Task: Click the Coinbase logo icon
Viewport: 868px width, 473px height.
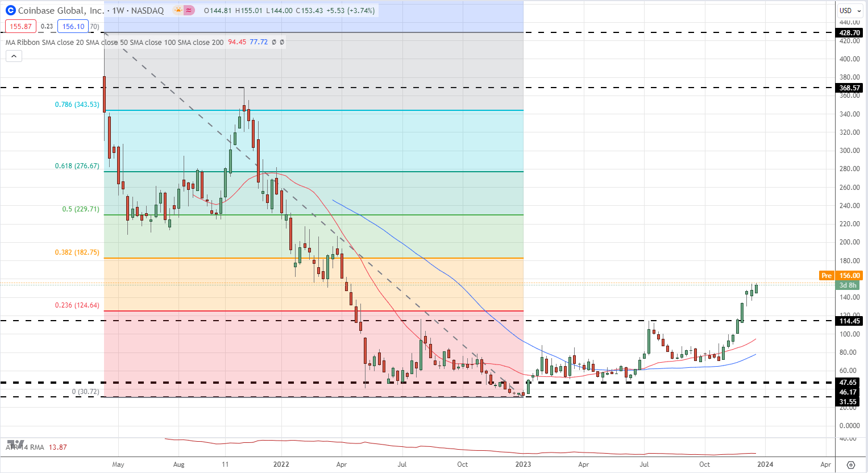Action: click(x=10, y=10)
